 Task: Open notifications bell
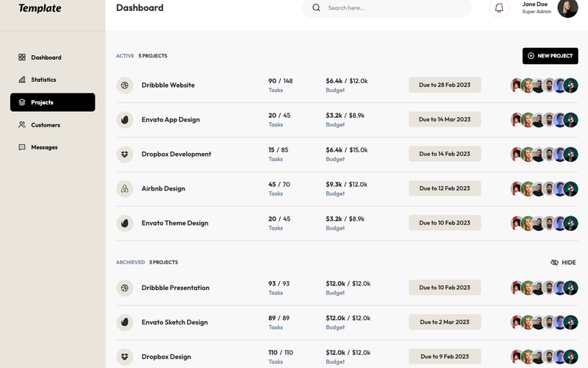499,8
